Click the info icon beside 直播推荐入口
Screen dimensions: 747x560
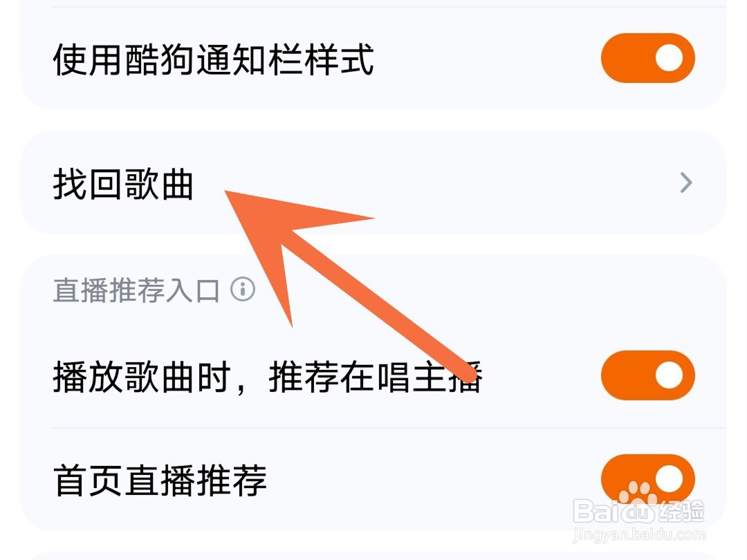tap(243, 289)
